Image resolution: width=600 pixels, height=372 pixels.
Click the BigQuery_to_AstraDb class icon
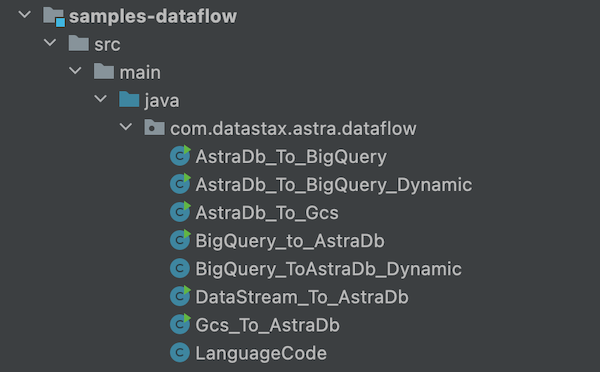point(180,240)
